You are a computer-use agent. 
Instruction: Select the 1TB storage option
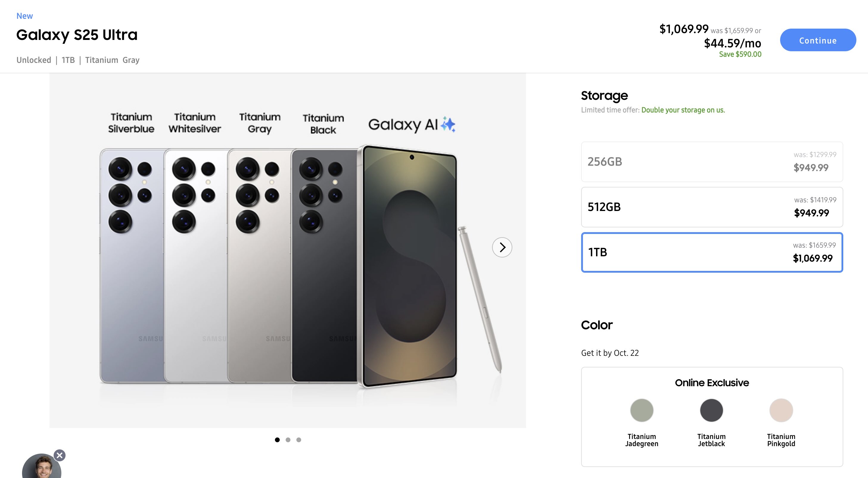pos(712,252)
